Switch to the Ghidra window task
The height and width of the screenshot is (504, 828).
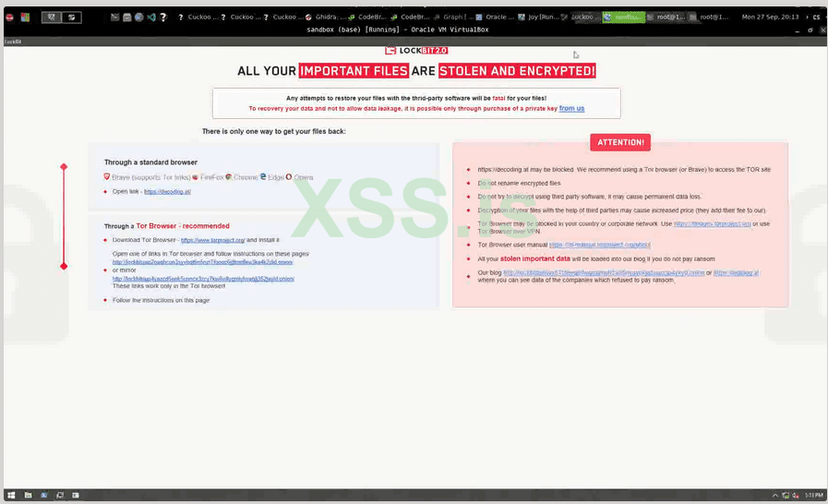[327, 17]
